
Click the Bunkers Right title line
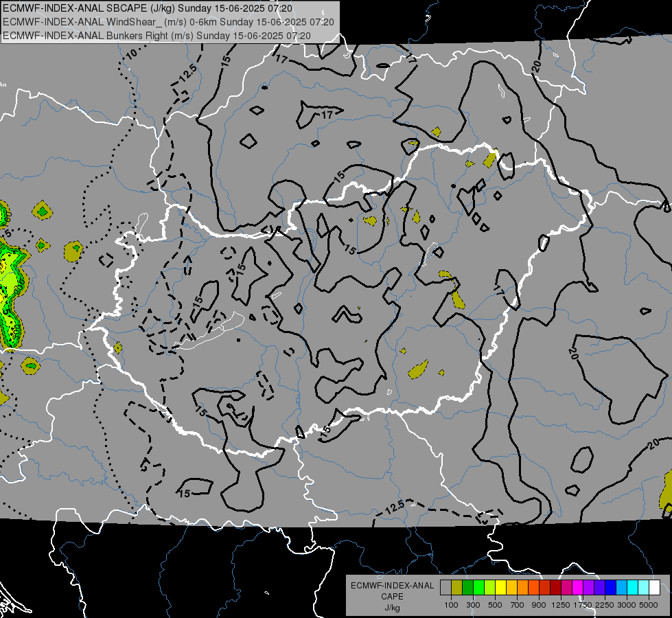click(x=157, y=36)
